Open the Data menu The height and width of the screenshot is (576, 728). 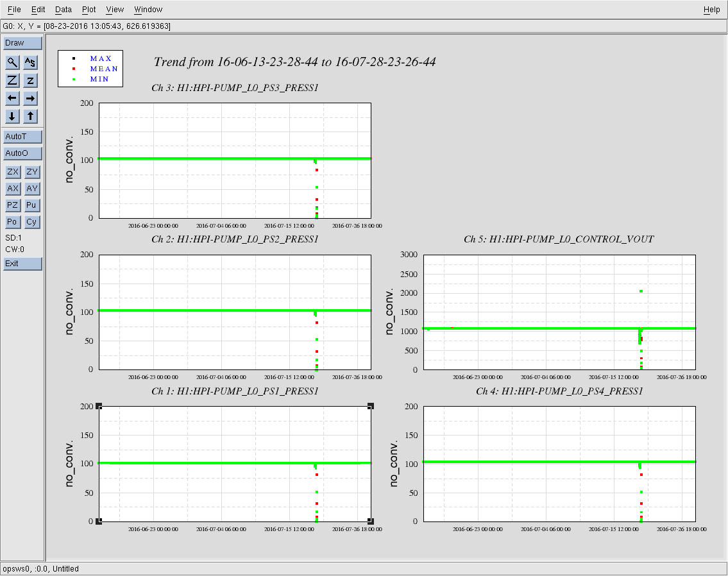click(63, 9)
